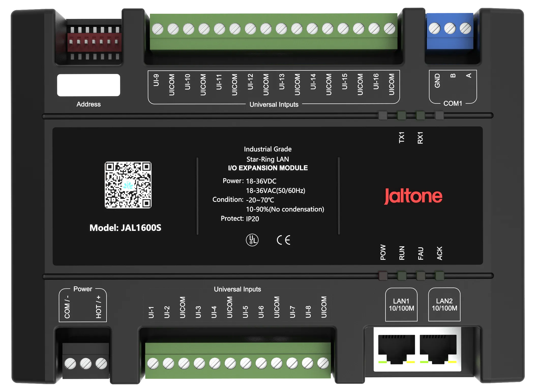Click the 18-36VDC power rating

(x=261, y=181)
